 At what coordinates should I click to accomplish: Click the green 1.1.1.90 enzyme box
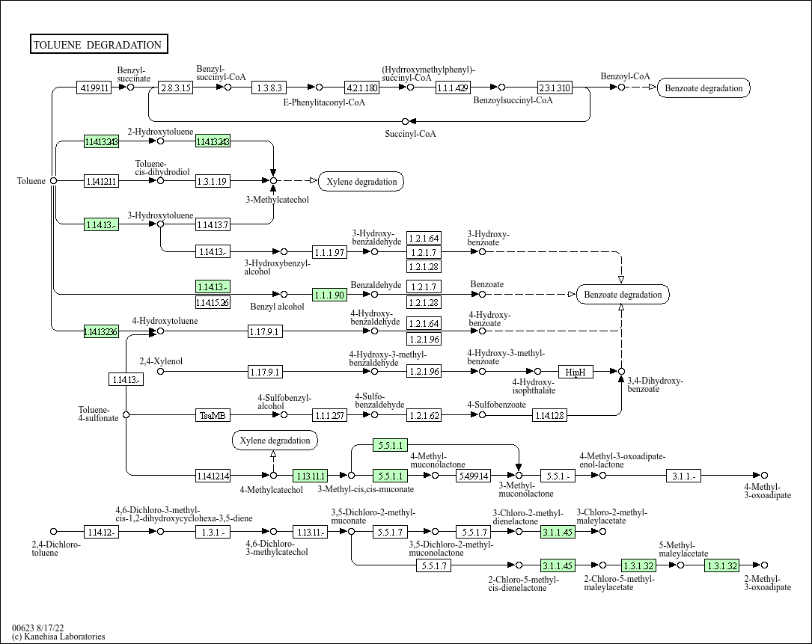[x=329, y=295]
